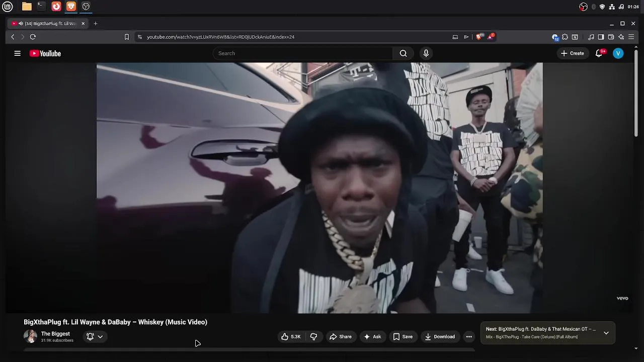Open Brave Rewards triangle icon
Image resolution: width=644 pixels, height=362 pixels.
(491, 37)
